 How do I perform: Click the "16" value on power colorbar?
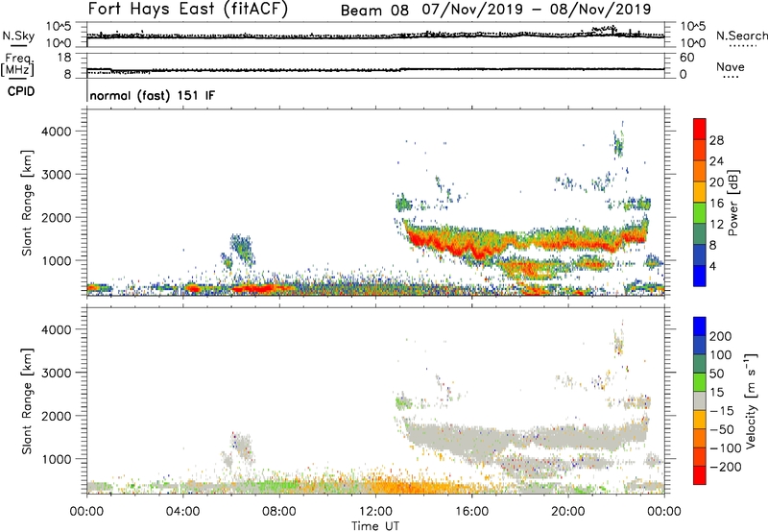(716, 204)
